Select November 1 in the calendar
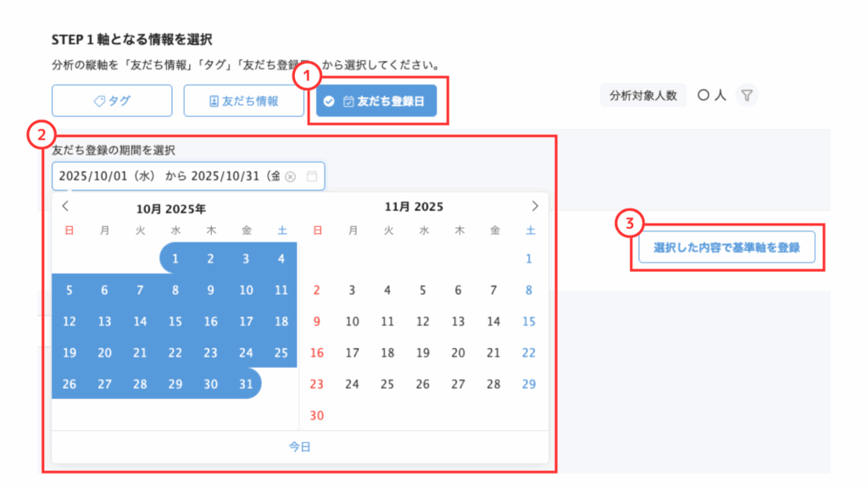This screenshot has width=868, height=488. pos(529,258)
